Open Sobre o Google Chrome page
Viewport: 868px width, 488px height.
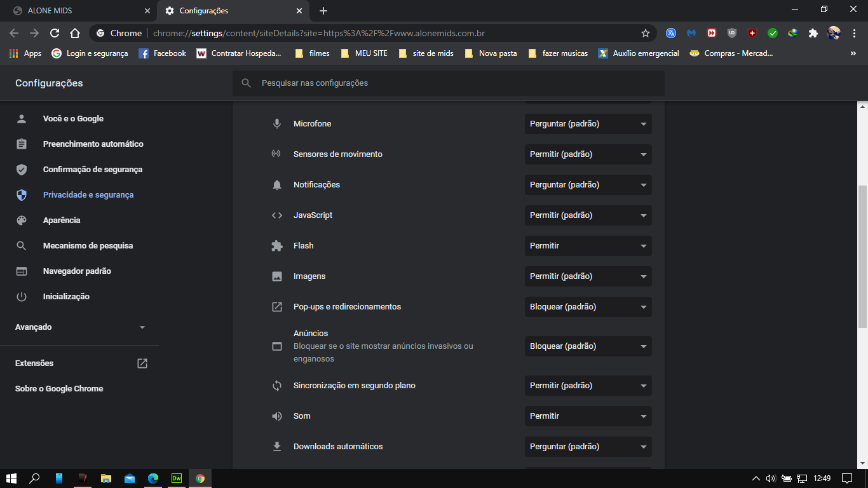pos(59,389)
